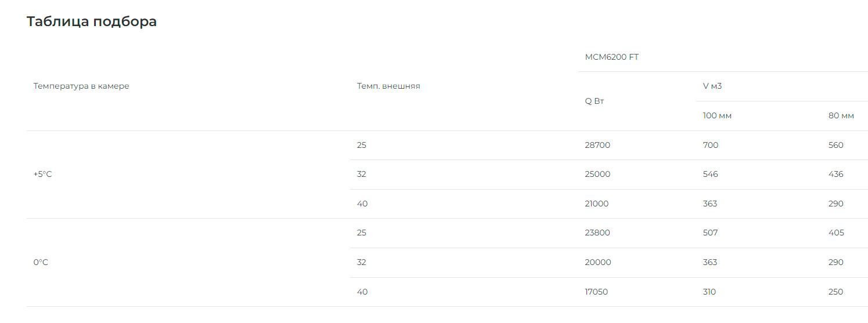The height and width of the screenshot is (323, 868).
Task: Click the +5°C chamber temperature cell
Action: pos(42,175)
